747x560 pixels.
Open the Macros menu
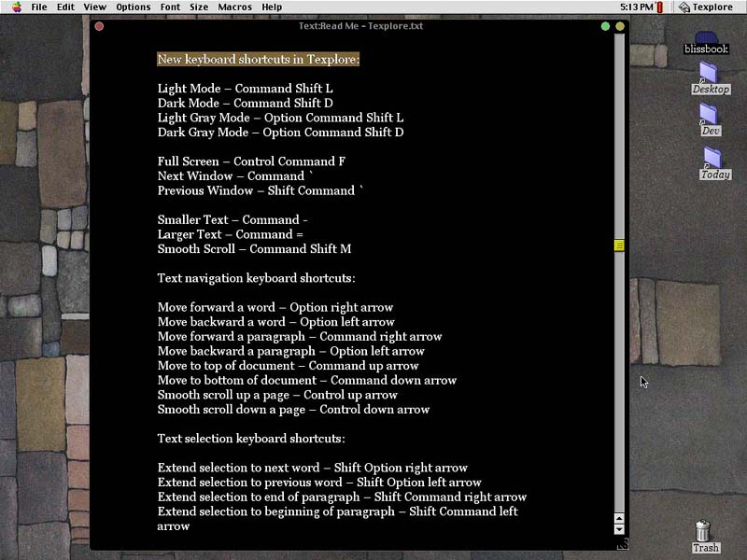point(235,7)
